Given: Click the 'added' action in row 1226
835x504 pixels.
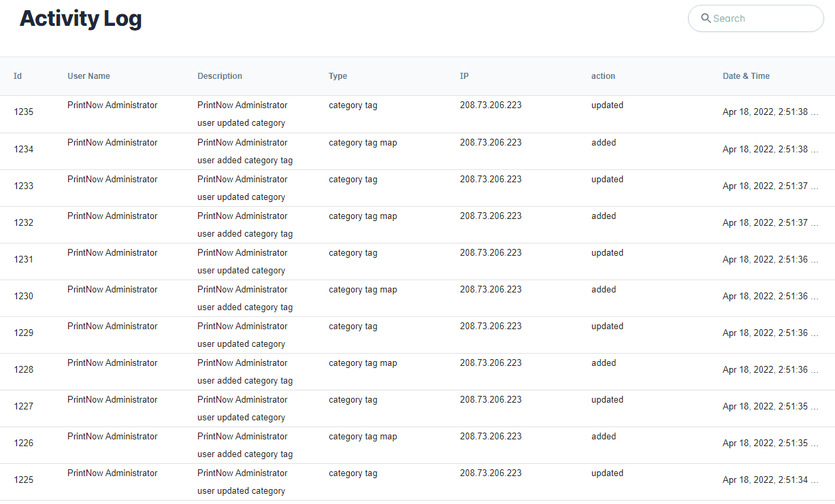Looking at the screenshot, I should click(604, 437).
